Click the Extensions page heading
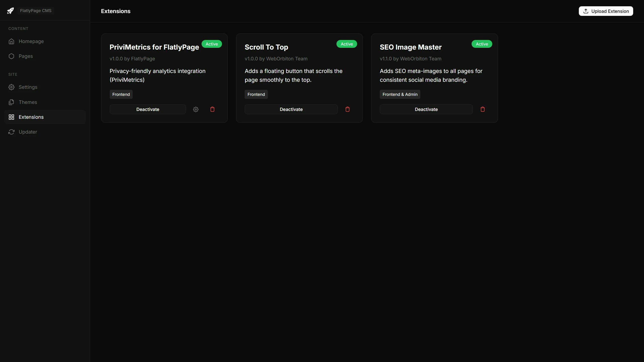This screenshot has height=362, width=644. (116, 11)
